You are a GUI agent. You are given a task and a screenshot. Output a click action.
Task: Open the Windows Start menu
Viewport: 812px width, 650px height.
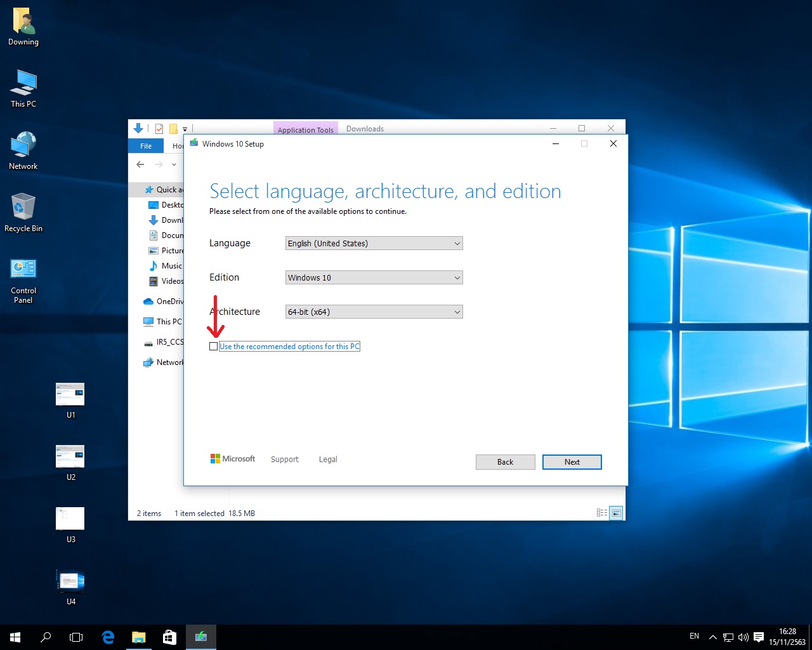coord(15,637)
